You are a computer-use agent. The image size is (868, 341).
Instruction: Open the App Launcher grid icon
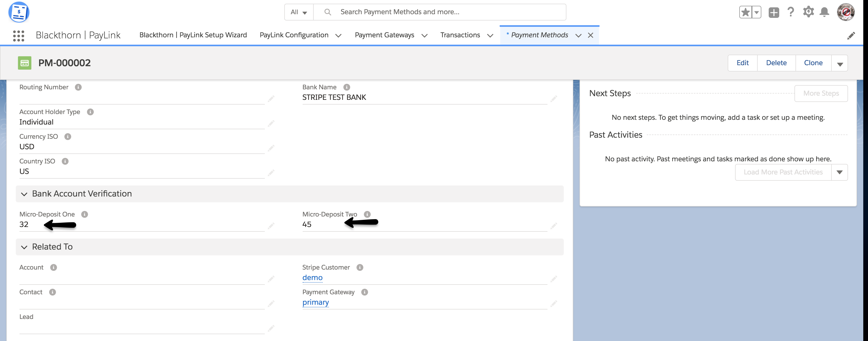tap(19, 35)
